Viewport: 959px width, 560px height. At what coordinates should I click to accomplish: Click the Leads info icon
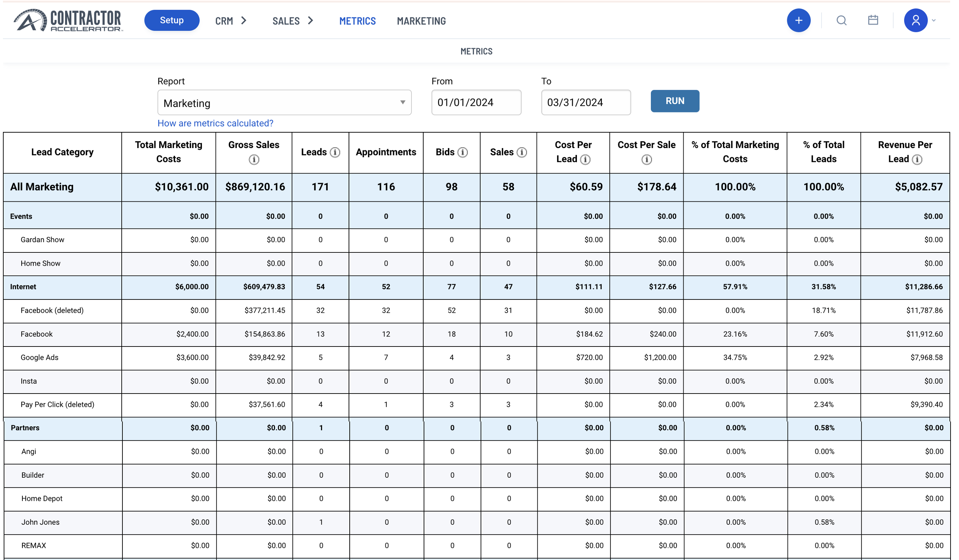click(335, 152)
